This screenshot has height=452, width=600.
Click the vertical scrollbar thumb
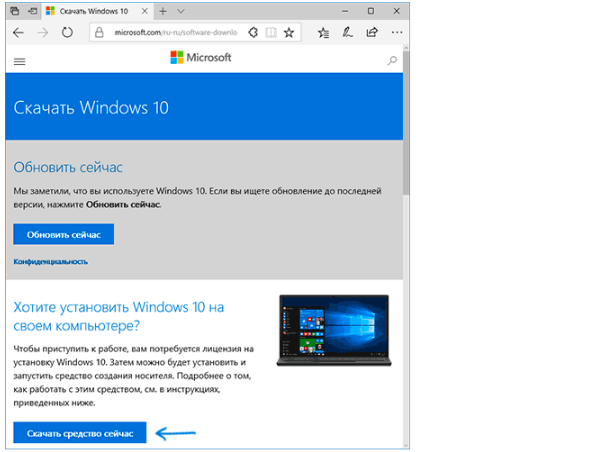click(406, 122)
